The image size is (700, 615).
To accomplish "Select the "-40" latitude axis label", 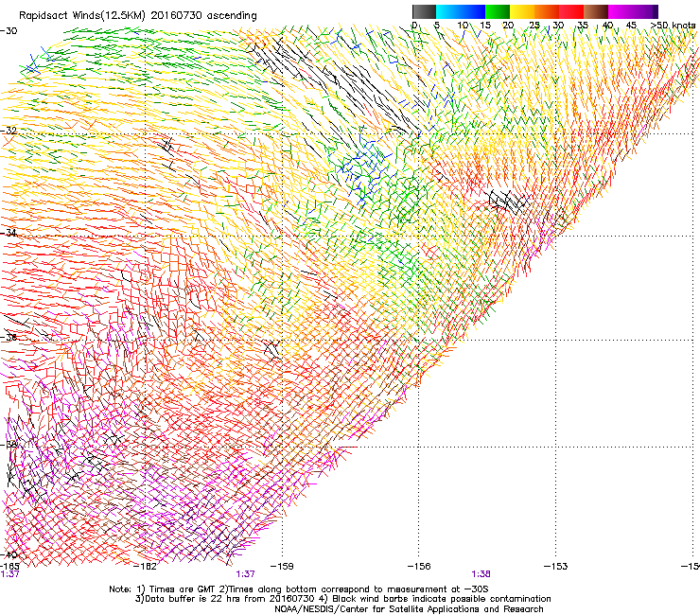I will [x=9, y=554].
